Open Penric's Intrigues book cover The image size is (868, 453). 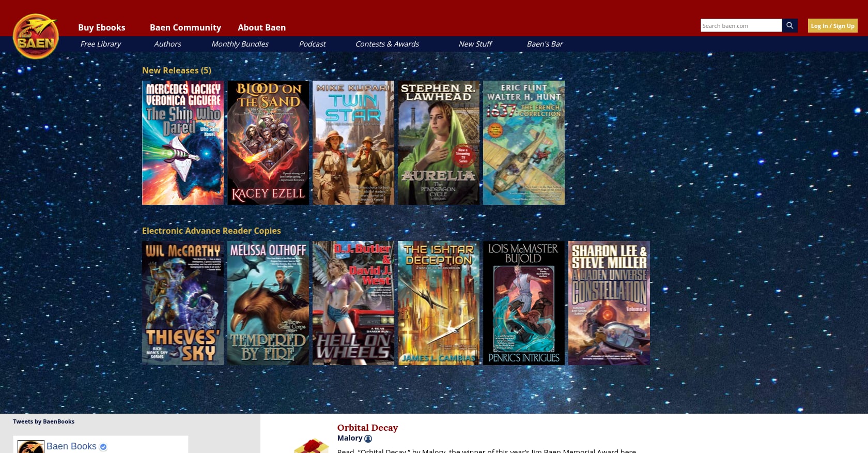[x=524, y=303]
